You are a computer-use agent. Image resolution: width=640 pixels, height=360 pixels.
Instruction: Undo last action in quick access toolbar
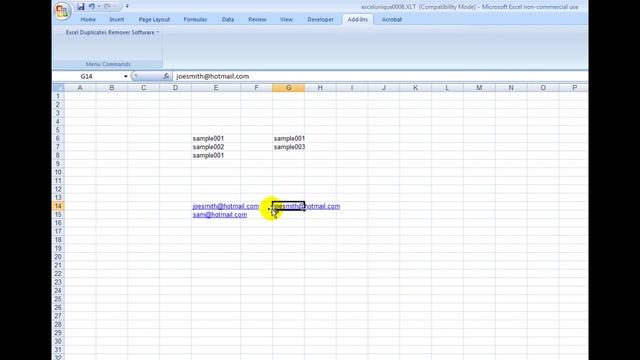(x=92, y=7)
